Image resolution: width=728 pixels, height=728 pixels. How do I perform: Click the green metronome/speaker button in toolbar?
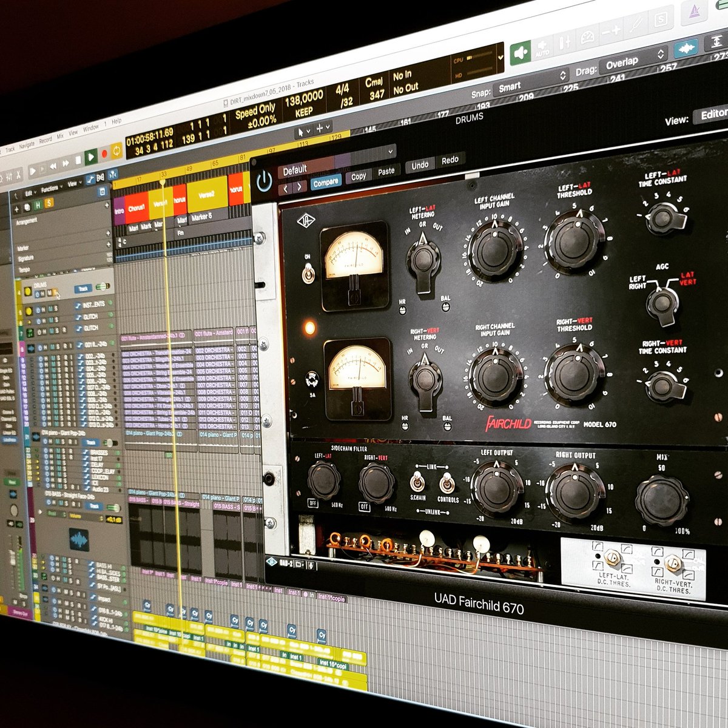coord(521,53)
